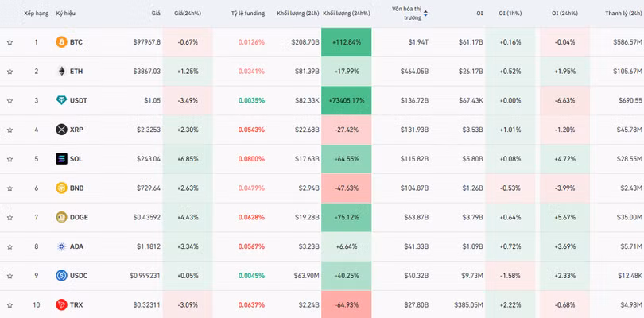Select the OI (1h%) column header

coord(510,14)
